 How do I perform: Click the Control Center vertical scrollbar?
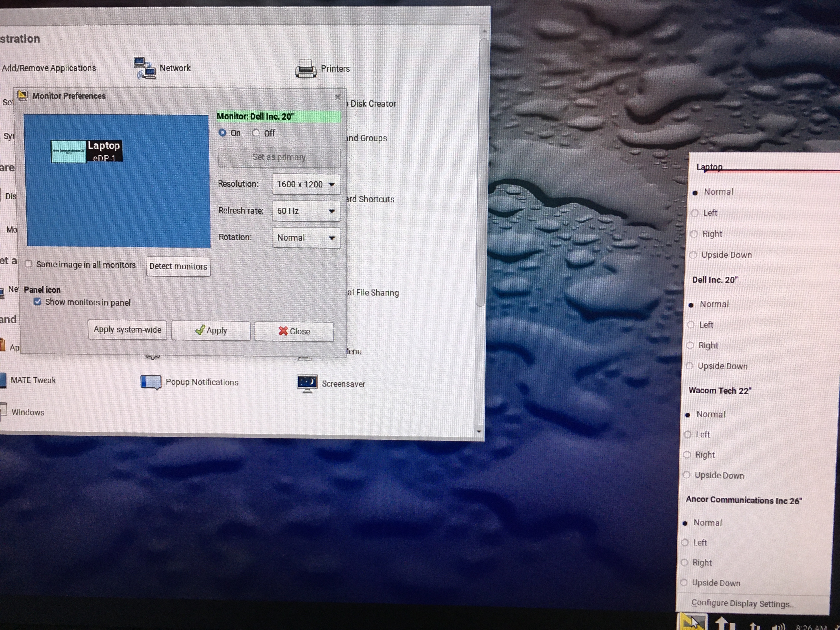tap(482, 171)
